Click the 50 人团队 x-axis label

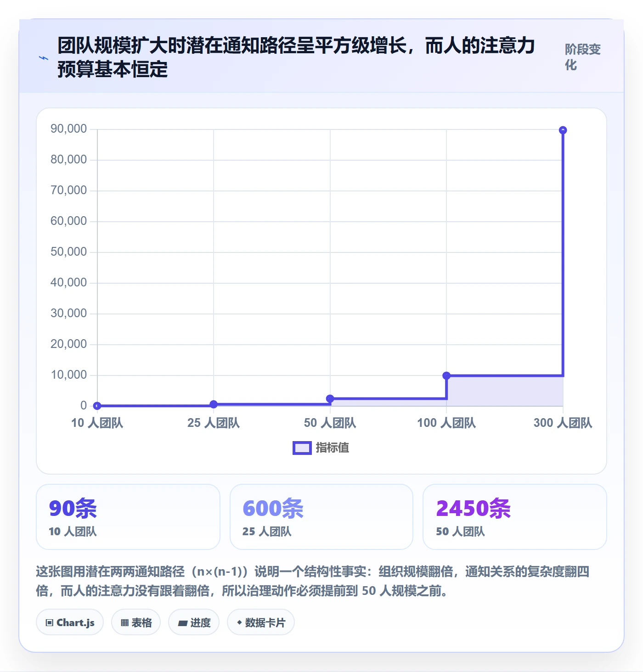tap(330, 423)
